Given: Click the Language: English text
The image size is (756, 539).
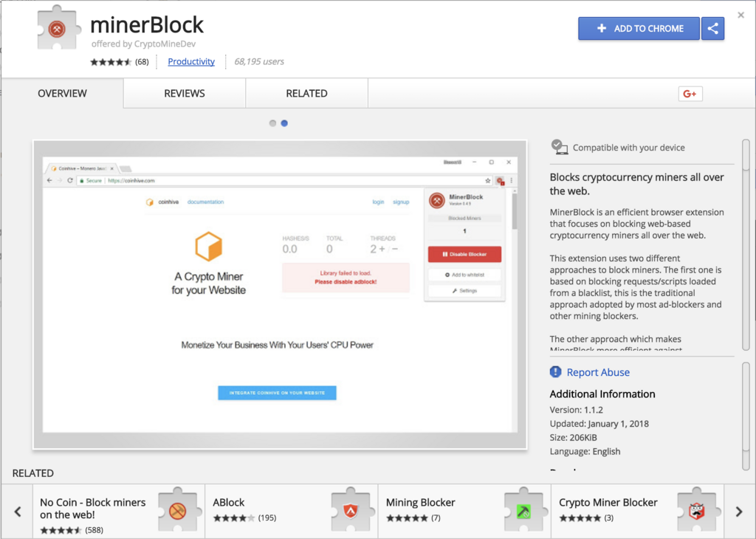Looking at the screenshot, I should click(x=585, y=452).
